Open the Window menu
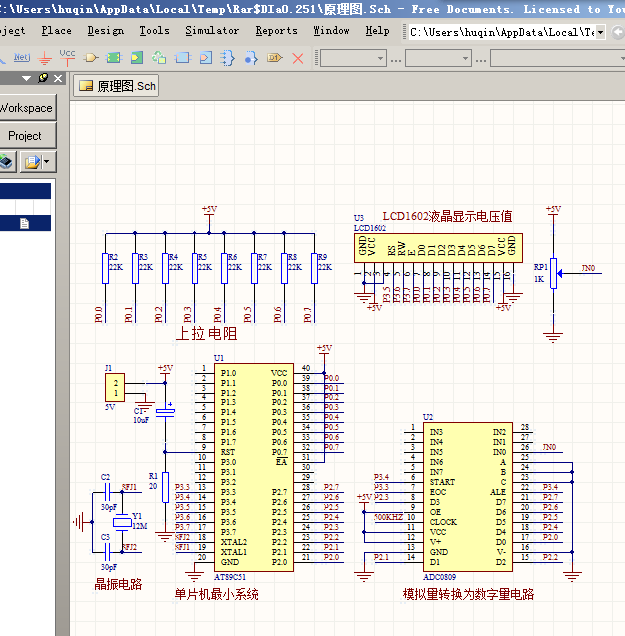The height and width of the screenshot is (636, 625). pyautogui.click(x=331, y=31)
